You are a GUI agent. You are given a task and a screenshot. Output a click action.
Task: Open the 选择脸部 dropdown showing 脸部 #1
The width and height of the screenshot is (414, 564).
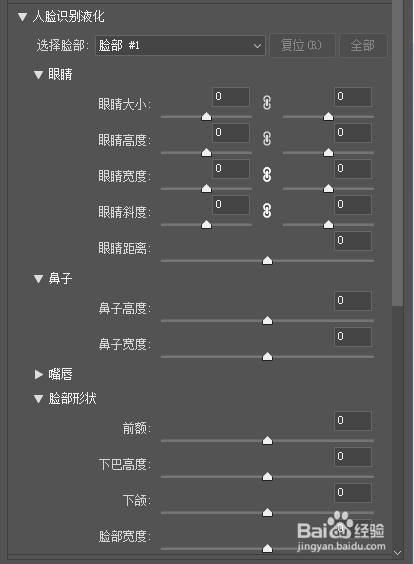point(180,46)
